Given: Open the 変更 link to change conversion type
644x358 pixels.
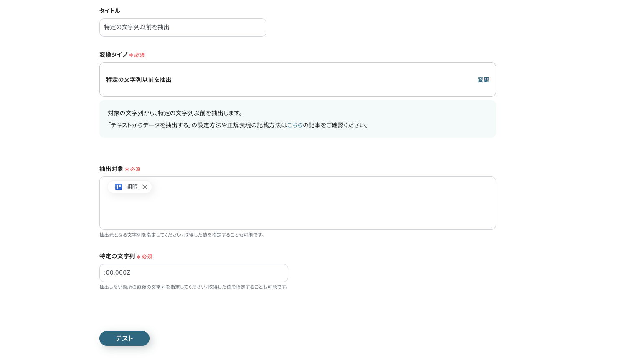Looking at the screenshot, I should point(483,80).
